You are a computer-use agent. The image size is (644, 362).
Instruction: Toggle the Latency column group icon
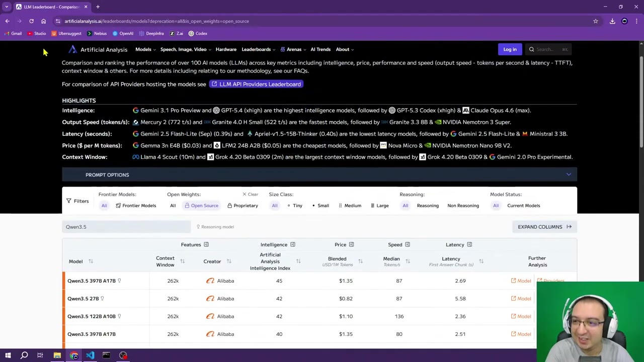pyautogui.click(x=469, y=245)
